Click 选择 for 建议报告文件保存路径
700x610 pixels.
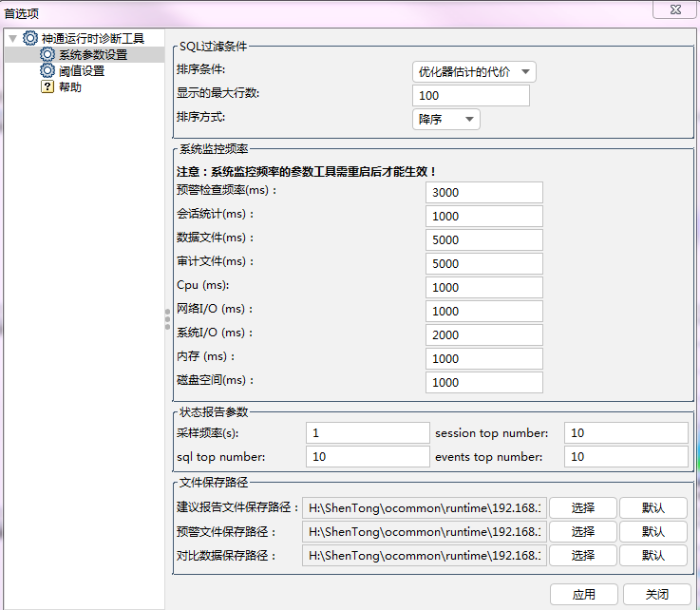[582, 507]
